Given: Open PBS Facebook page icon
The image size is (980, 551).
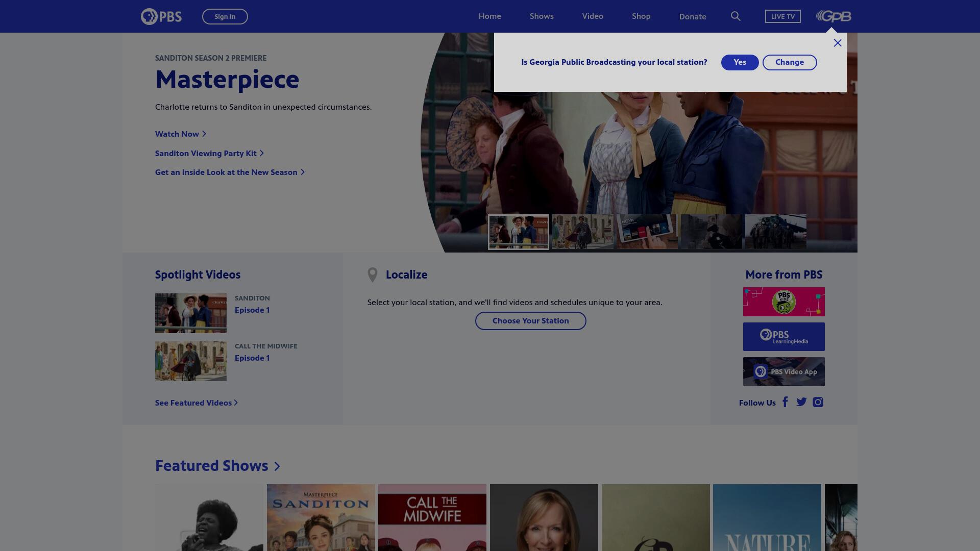Looking at the screenshot, I should (x=786, y=402).
